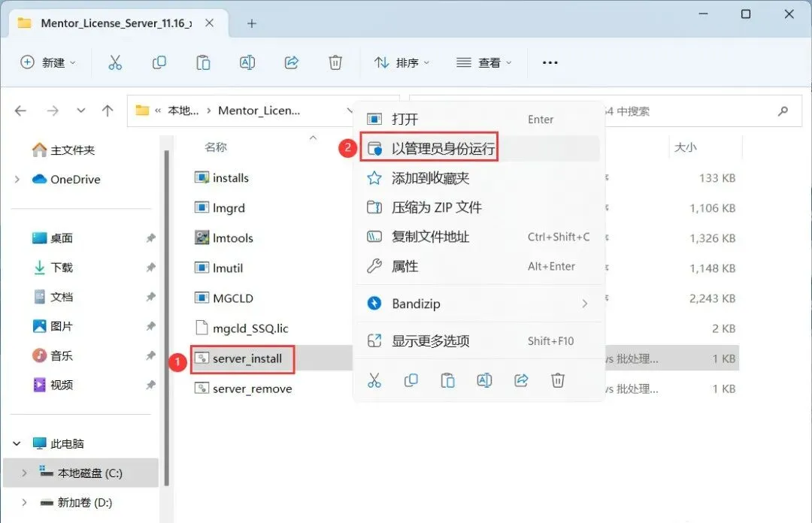Click the Share icon in the toolbar
812x523 pixels.
(x=292, y=62)
